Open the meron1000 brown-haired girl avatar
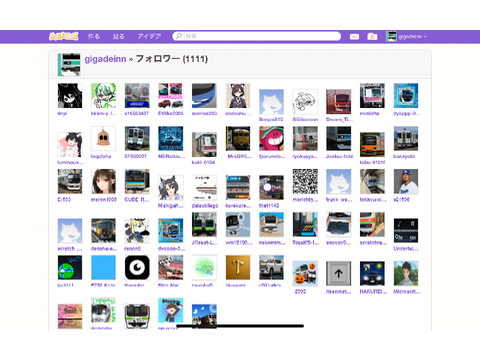 [104, 182]
